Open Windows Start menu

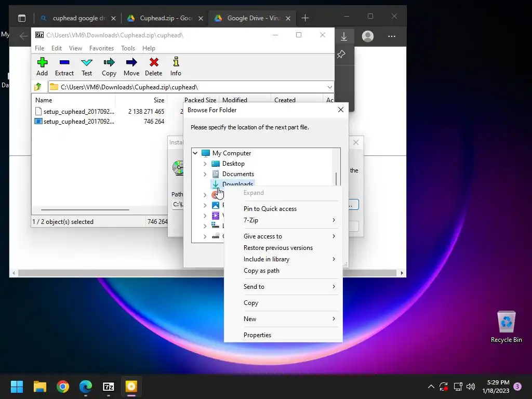17,387
